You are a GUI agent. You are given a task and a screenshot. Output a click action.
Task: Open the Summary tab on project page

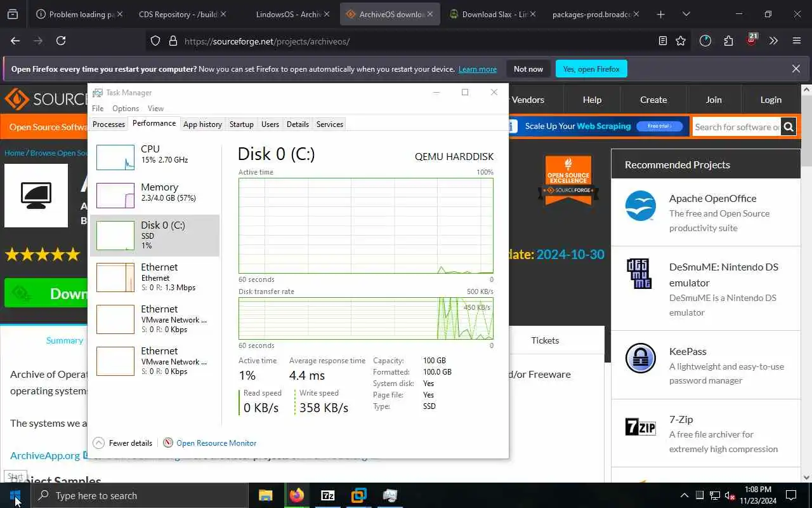[x=64, y=340]
